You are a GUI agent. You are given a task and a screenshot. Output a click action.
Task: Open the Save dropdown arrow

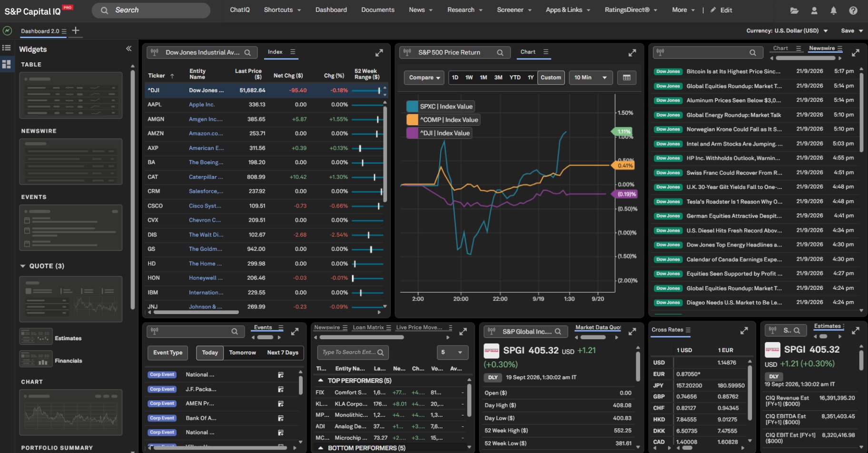(x=861, y=31)
